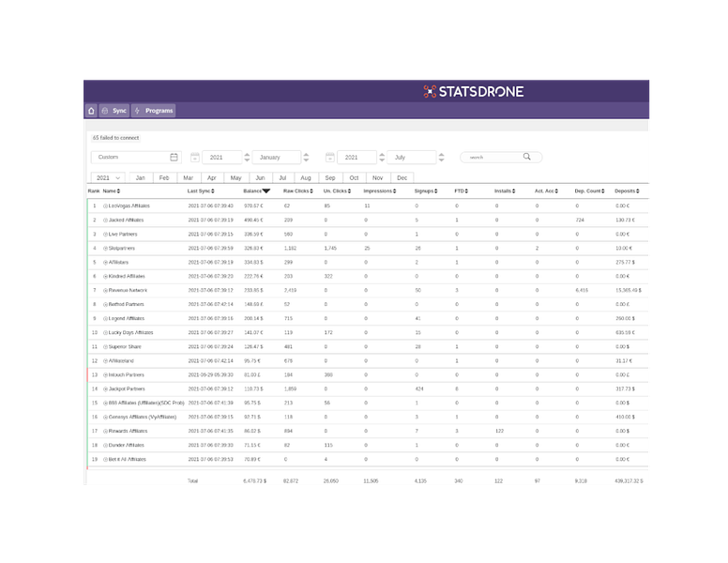Expand the Superior Share row

(105, 346)
